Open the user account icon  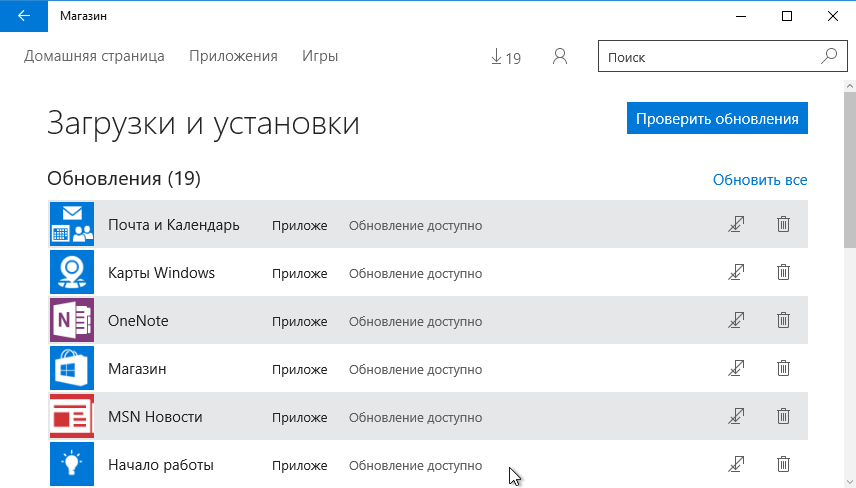[560, 57]
